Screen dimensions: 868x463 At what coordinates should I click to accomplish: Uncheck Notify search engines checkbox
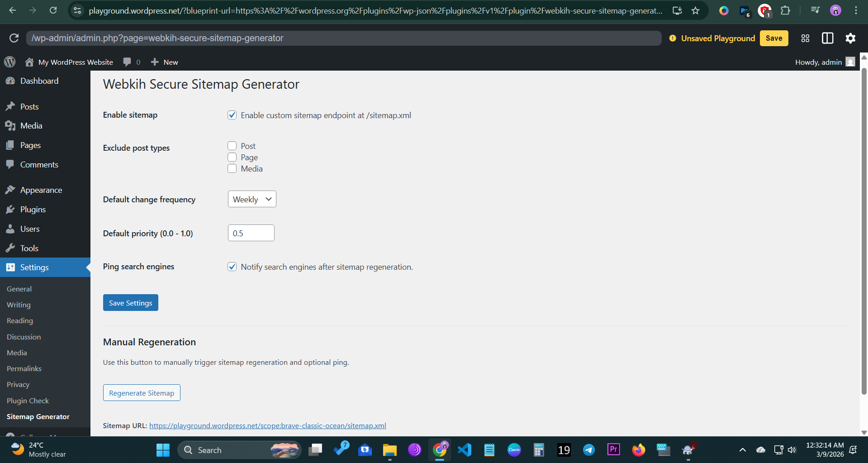[232, 267]
